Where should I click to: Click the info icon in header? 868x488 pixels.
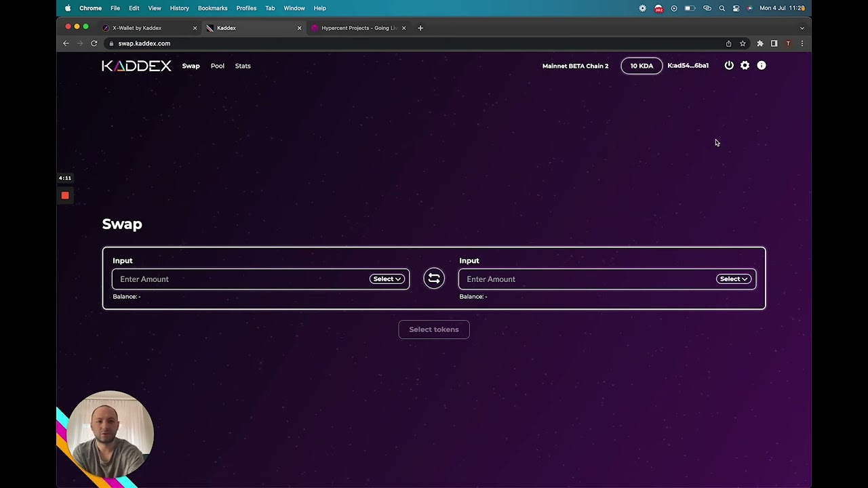point(762,66)
